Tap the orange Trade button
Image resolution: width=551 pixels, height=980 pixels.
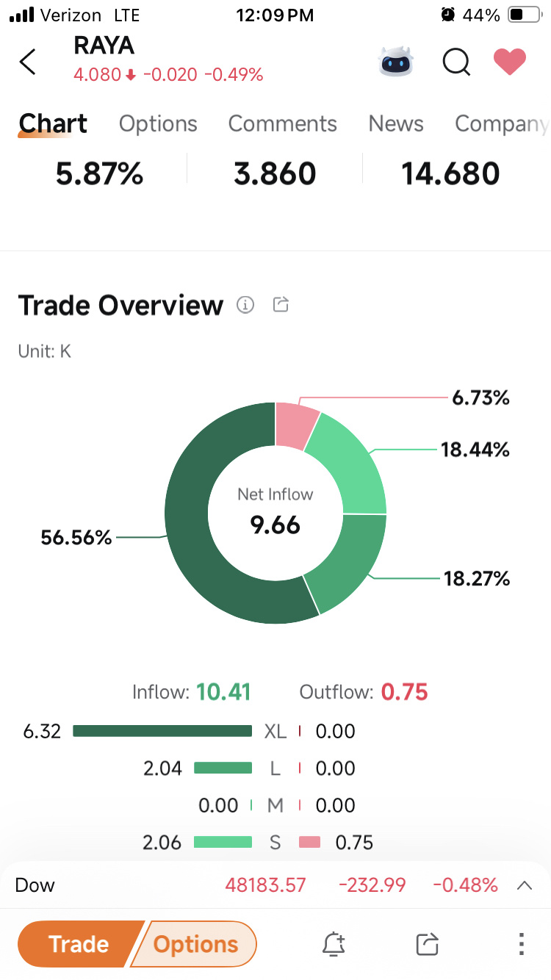79,944
